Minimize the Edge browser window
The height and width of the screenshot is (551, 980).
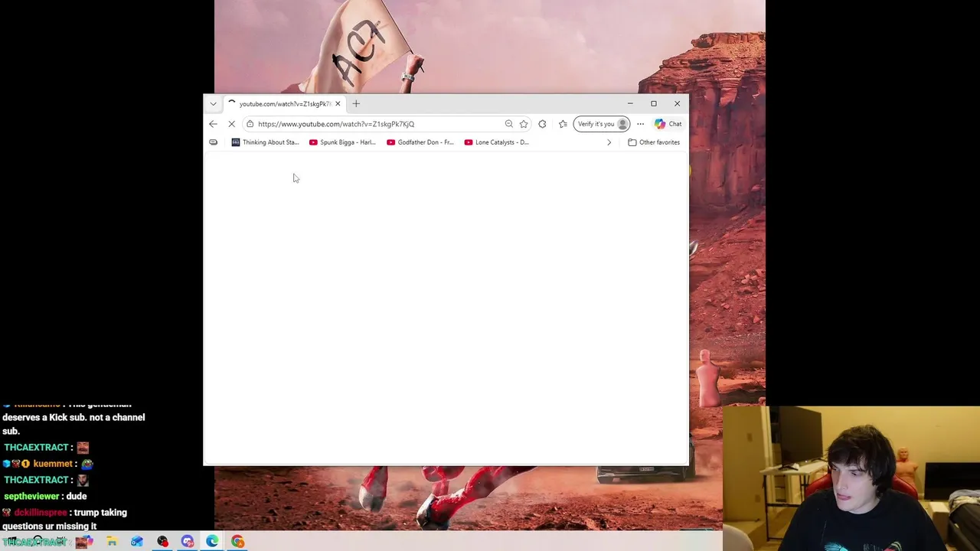pos(630,103)
